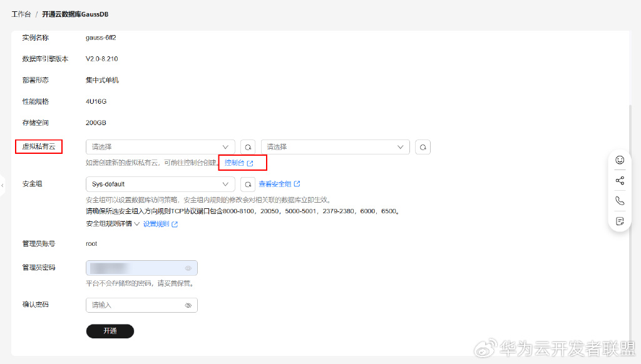Refresh the first 虚拟私有云 dropdown list
Screen dimensions: 641x364
click(x=248, y=147)
